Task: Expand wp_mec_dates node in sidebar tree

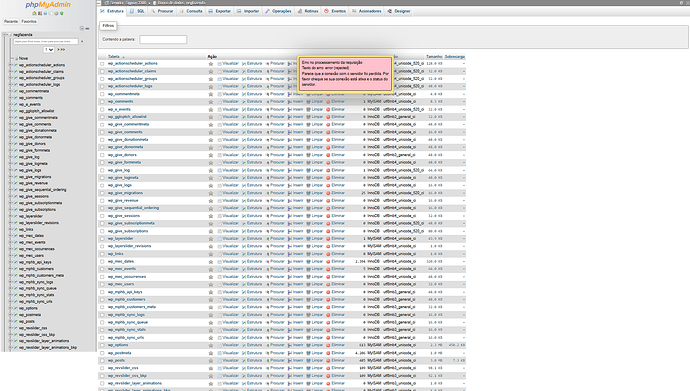Action: [11, 236]
